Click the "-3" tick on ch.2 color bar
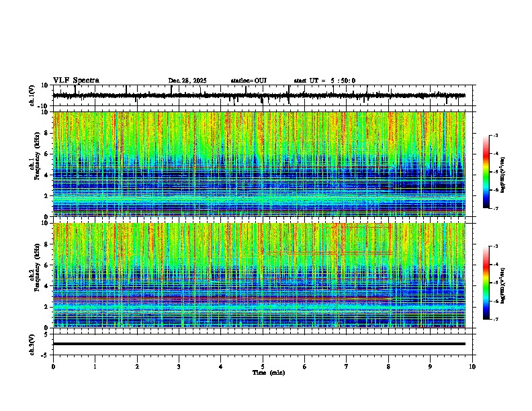 click(495, 246)
